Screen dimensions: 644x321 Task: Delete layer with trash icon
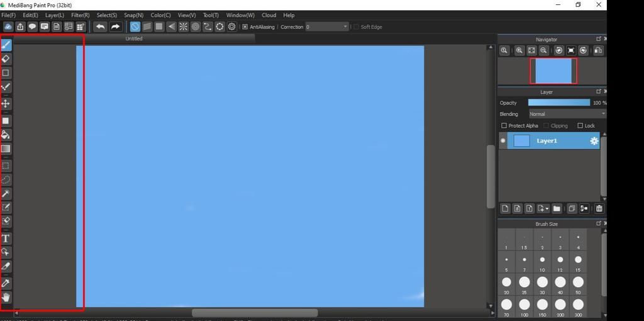[x=599, y=208]
